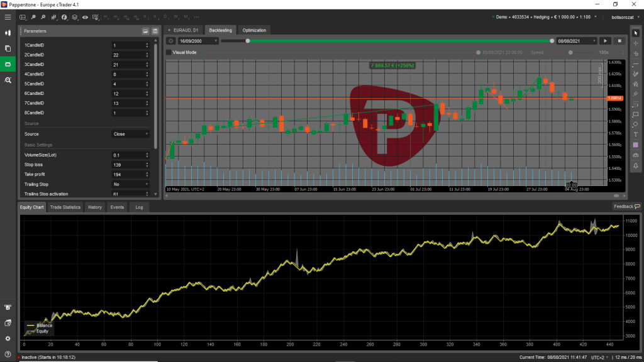This screenshot has height=362, width=644.
Task: Select the crosshair tool in drawing toolbar
Action: click(636, 43)
